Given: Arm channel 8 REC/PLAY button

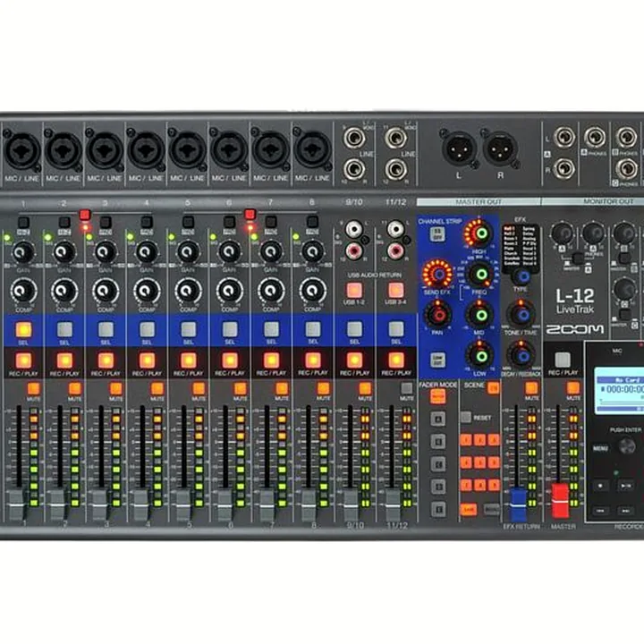Looking at the screenshot, I should 313,360.
